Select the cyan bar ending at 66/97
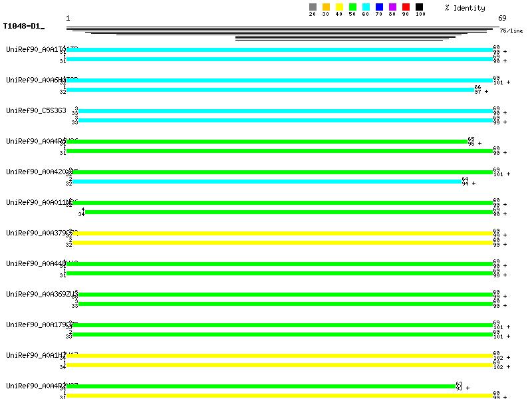The image size is (532, 399). coord(269,90)
